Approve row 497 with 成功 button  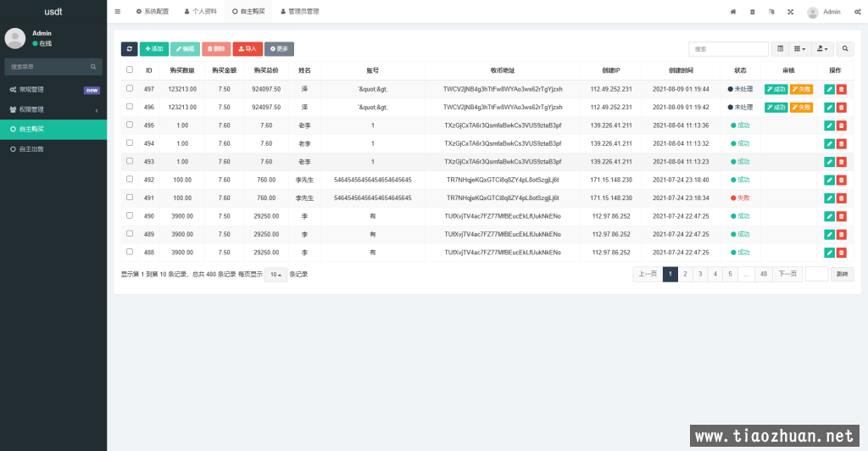click(x=776, y=89)
